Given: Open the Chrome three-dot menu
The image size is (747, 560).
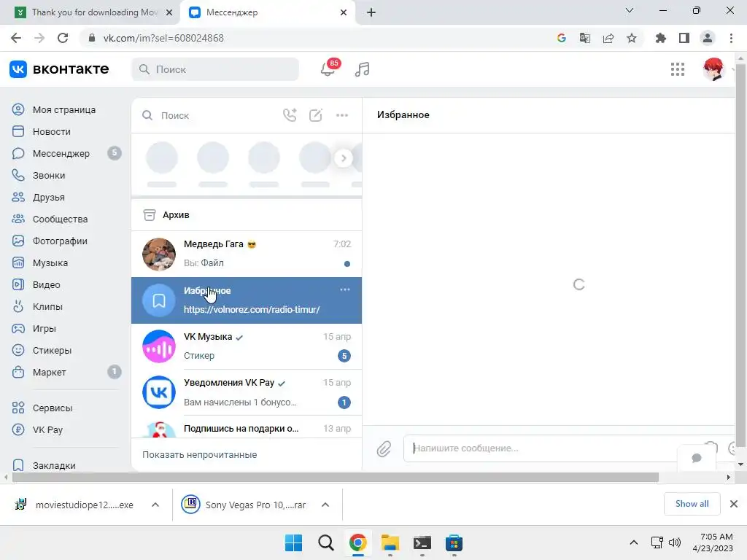Looking at the screenshot, I should [731, 38].
